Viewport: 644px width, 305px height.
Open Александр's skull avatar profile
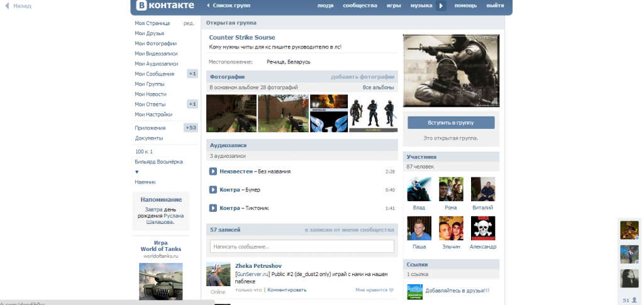pos(483,229)
